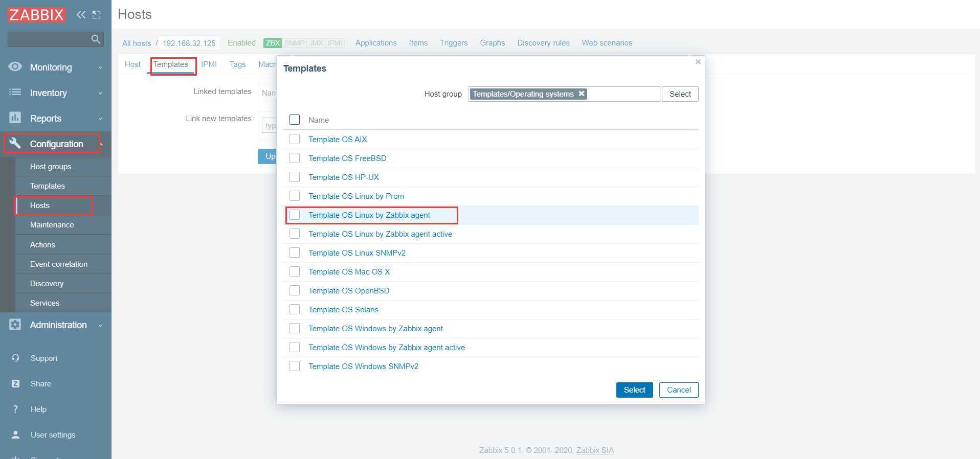Open the Host tab
This screenshot has width=980, height=459.
[x=132, y=64]
